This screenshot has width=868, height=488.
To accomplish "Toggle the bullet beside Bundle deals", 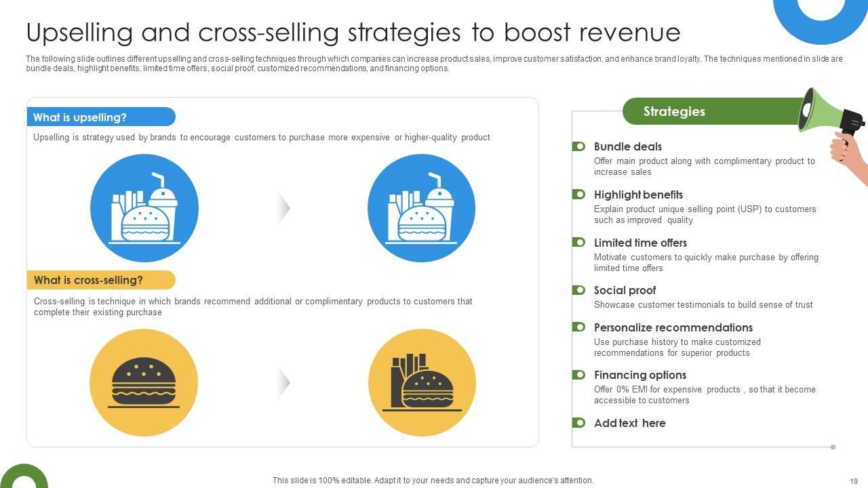I will (578, 146).
